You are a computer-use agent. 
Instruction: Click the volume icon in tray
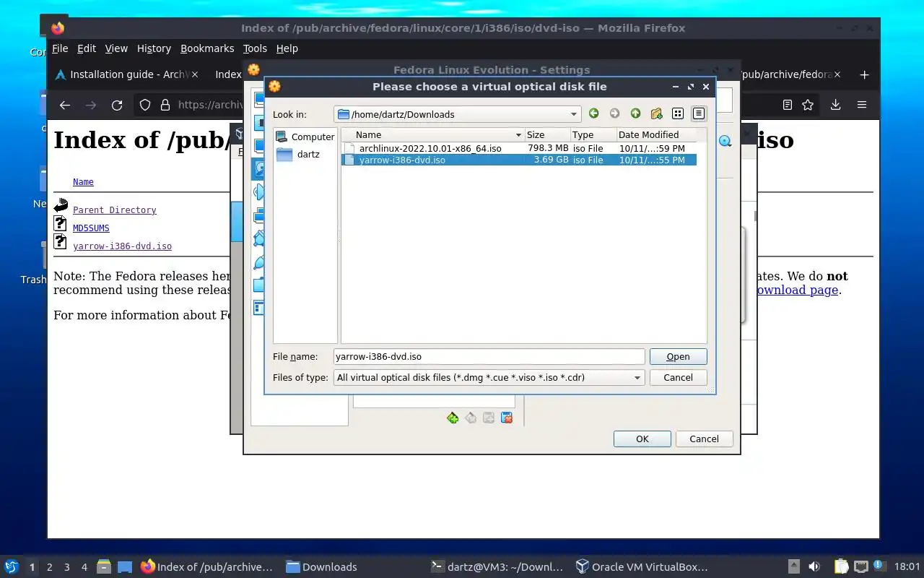(814, 566)
